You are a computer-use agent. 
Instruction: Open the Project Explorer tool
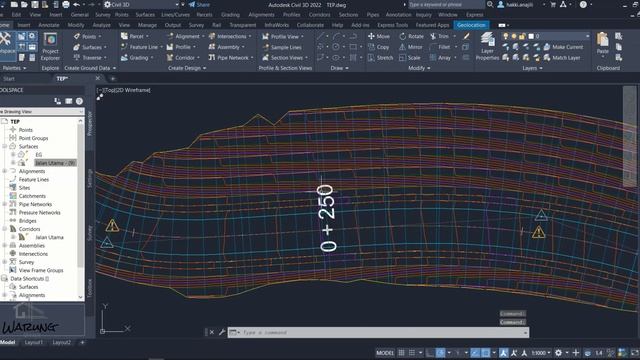(50, 47)
